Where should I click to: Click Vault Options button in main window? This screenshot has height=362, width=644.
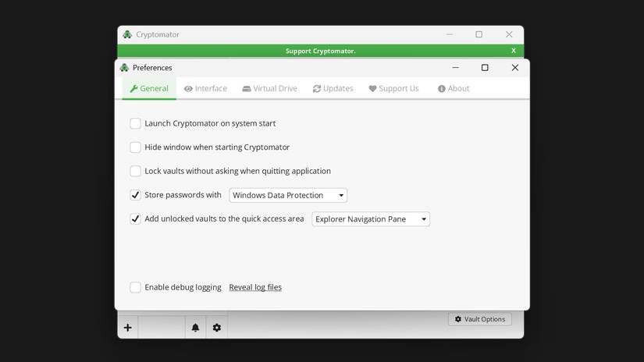point(480,319)
